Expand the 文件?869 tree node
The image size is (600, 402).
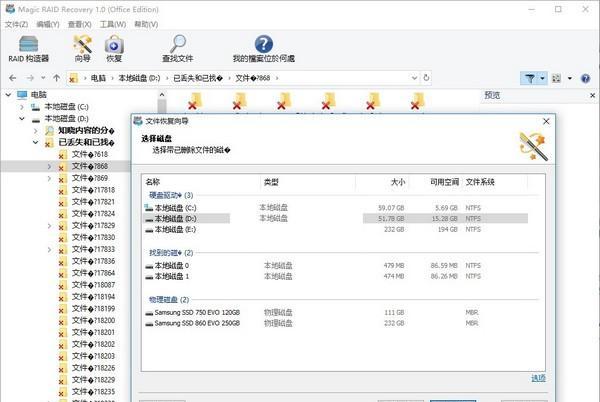pyautogui.click(x=49, y=178)
